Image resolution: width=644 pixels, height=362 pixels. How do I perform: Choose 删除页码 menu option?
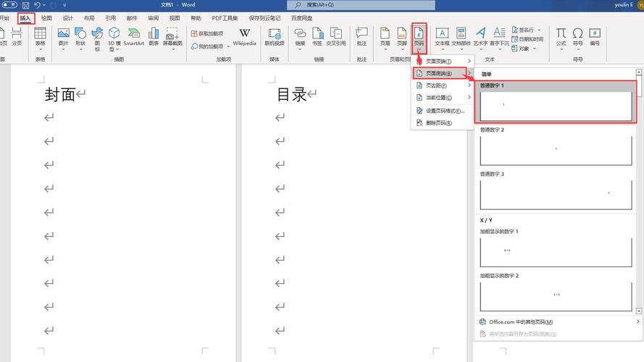point(443,123)
